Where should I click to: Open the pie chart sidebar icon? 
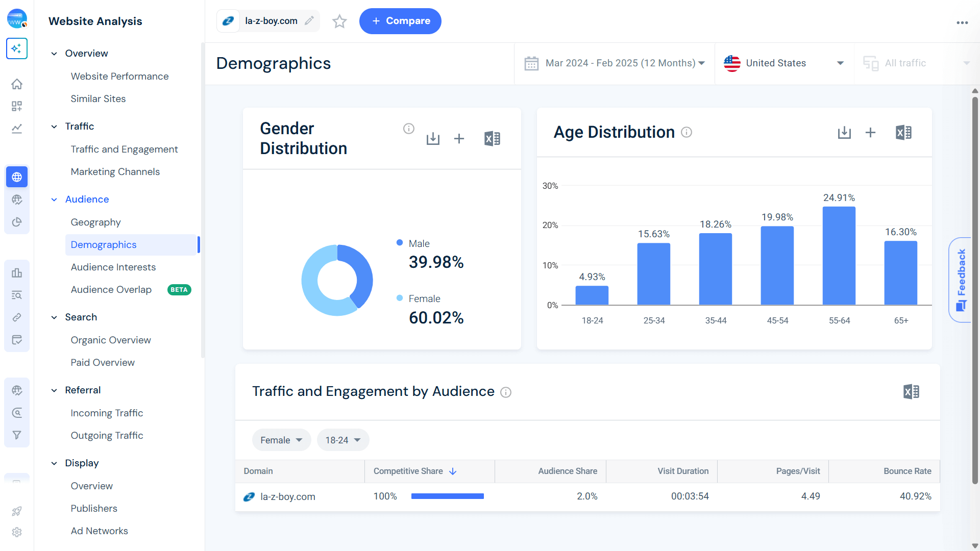[x=17, y=222]
